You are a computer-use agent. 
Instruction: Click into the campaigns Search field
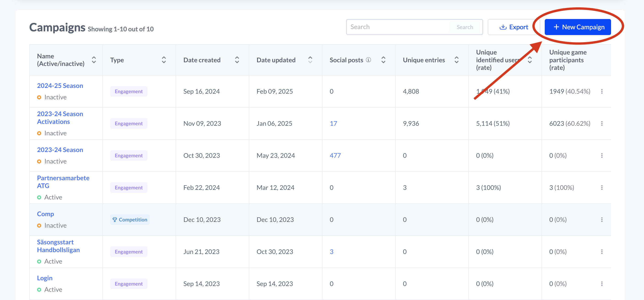(x=397, y=27)
